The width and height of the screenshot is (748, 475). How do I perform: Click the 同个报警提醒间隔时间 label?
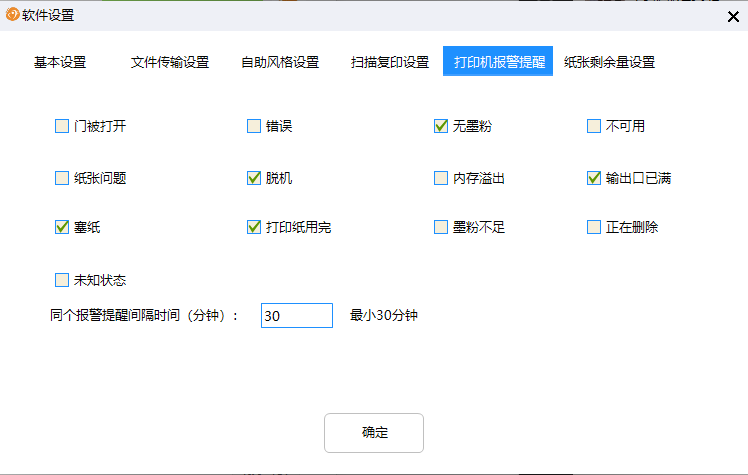(144, 315)
